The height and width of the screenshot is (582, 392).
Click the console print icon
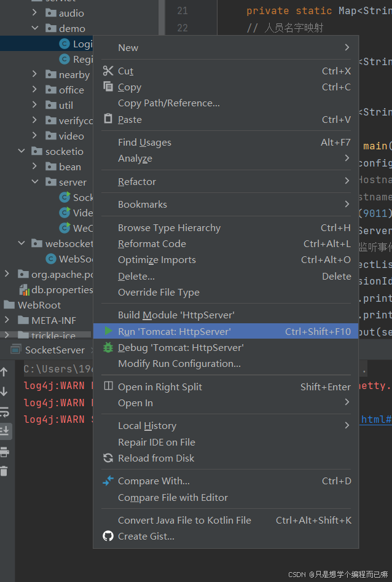4,452
